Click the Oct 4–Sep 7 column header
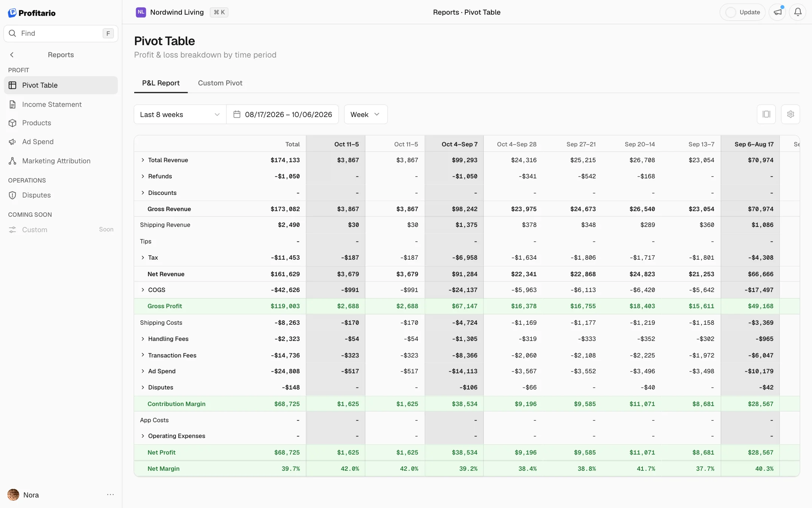The width and height of the screenshot is (812, 508). tap(454, 144)
